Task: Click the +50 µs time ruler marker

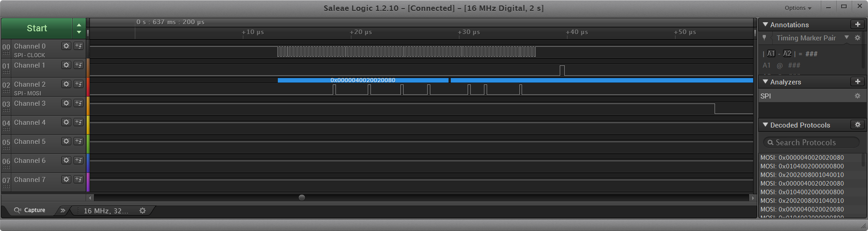Action: point(685,32)
